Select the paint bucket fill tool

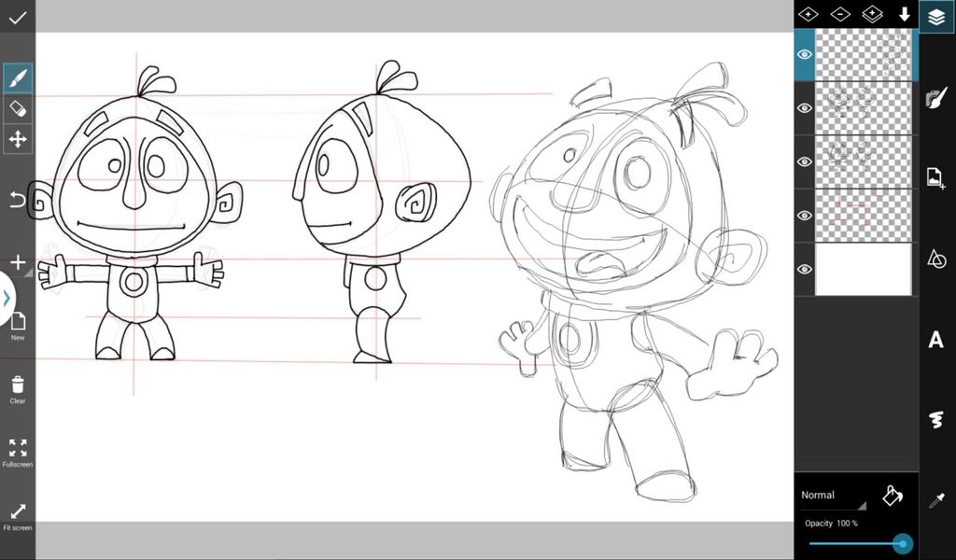893,496
